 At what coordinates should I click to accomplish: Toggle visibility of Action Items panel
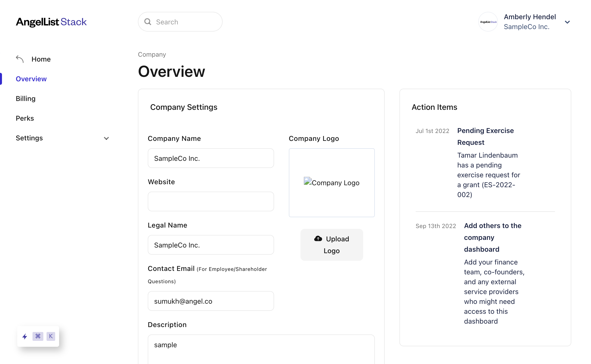pyautogui.click(x=434, y=107)
